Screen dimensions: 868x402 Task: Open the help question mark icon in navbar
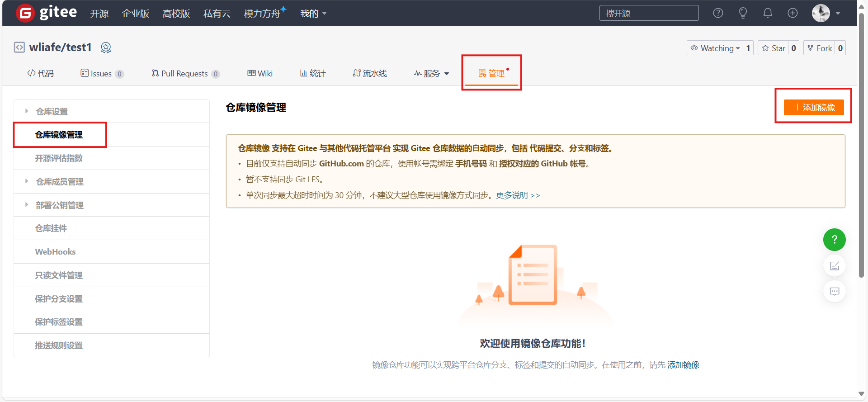[718, 13]
